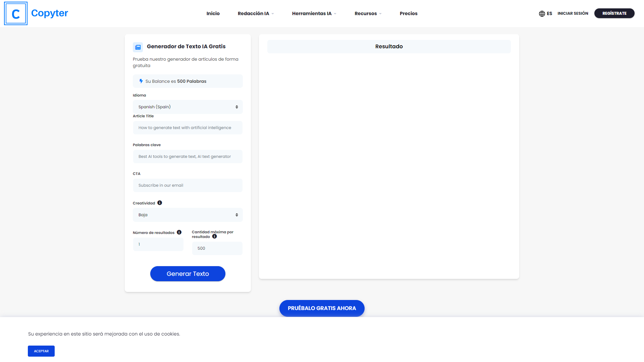Screen dimensions: 644x362
Task: Click the globe language icon
Action: click(542, 14)
